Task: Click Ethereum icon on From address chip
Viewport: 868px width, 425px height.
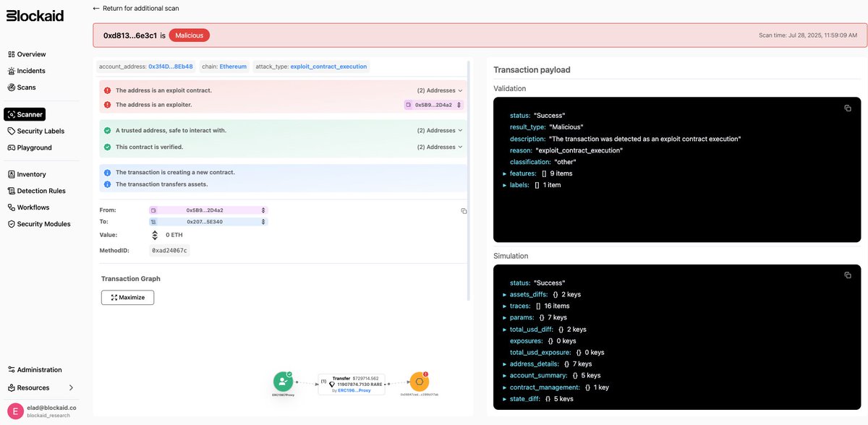Action: tap(263, 210)
